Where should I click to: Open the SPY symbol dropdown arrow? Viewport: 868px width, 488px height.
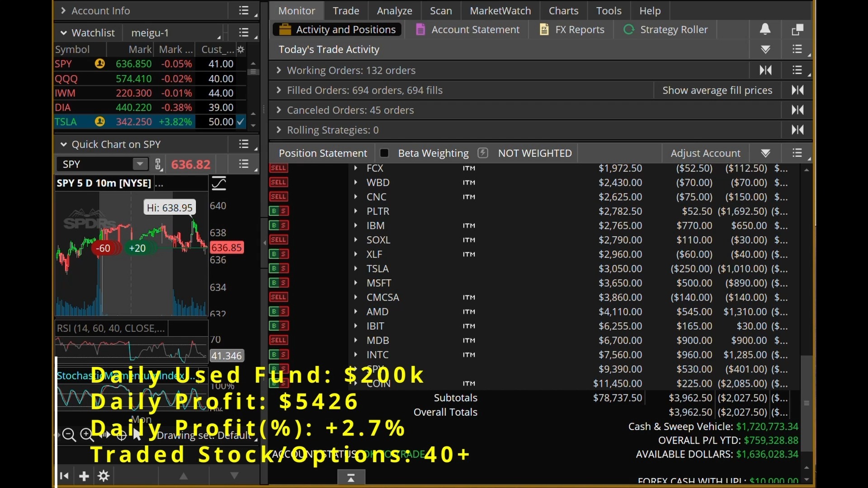[140, 164]
